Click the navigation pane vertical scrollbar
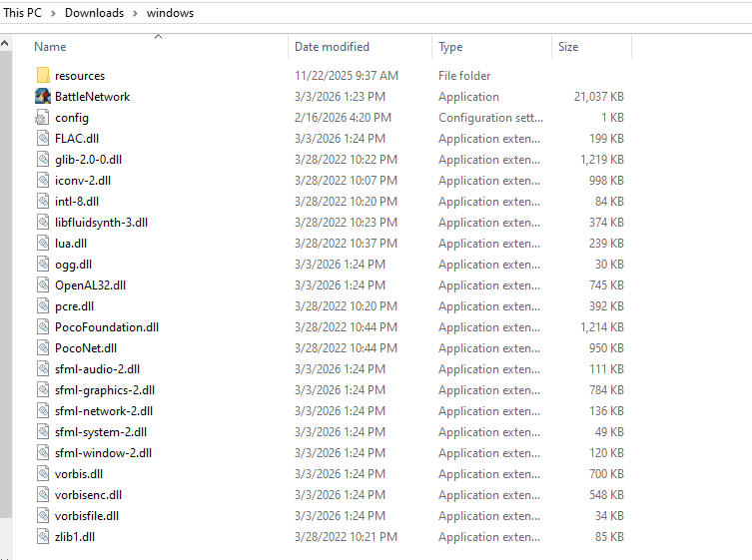752x560 pixels. [x=5, y=283]
